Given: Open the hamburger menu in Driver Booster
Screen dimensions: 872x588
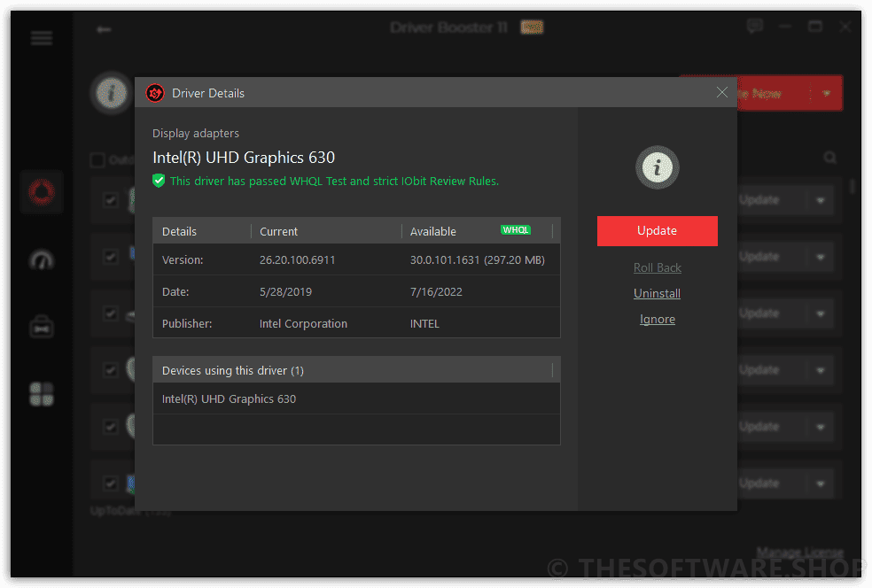Looking at the screenshot, I should [42, 38].
